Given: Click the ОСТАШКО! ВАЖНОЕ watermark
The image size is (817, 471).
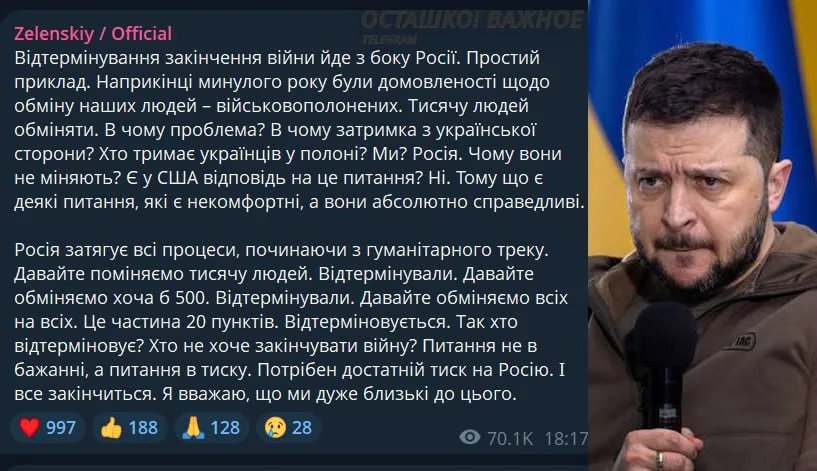Looking at the screenshot, I should coord(471,21).
